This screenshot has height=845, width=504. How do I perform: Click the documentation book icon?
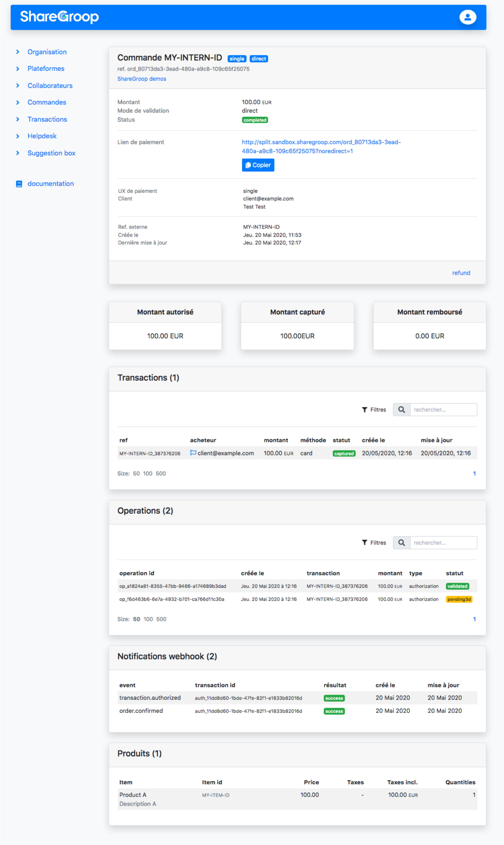click(19, 184)
